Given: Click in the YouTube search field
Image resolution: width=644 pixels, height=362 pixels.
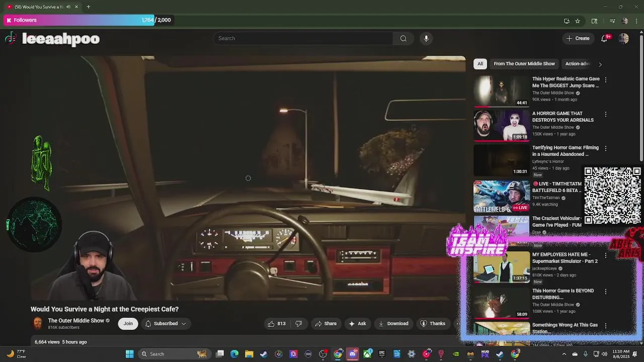Looking at the screenshot, I should 303,38.
